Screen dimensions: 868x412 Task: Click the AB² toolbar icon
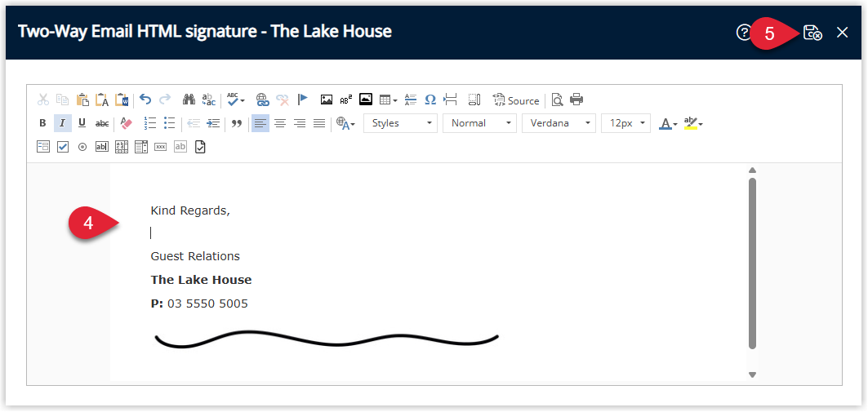(346, 100)
